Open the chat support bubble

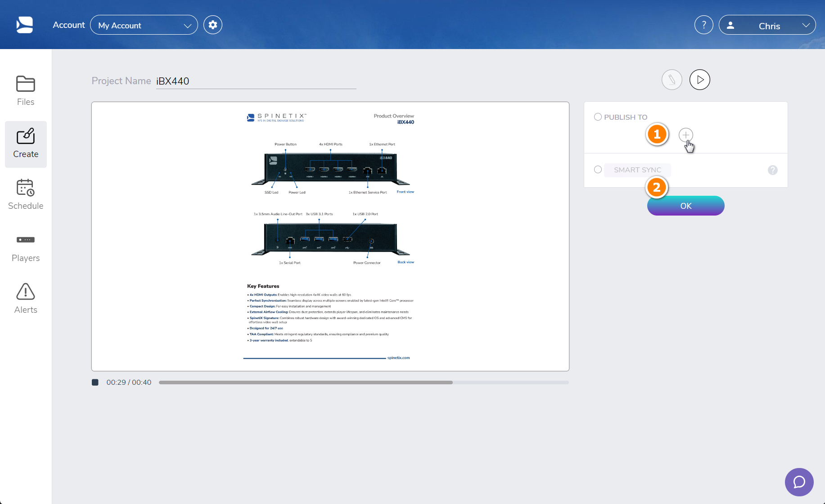click(799, 482)
